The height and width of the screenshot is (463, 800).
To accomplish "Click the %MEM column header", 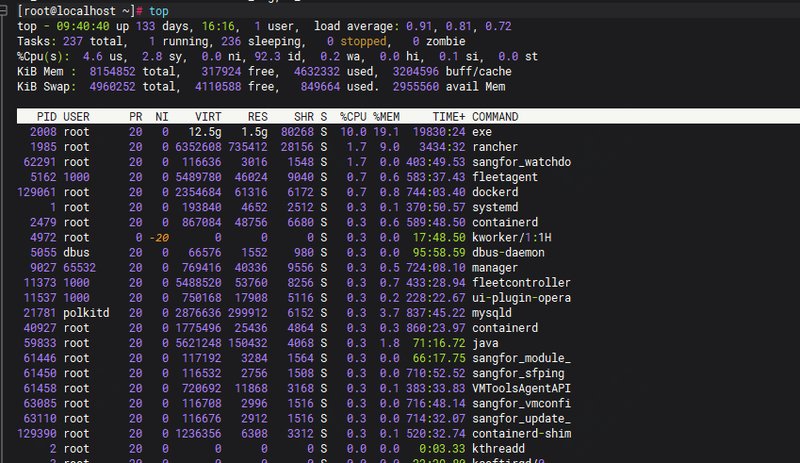I will [x=387, y=117].
